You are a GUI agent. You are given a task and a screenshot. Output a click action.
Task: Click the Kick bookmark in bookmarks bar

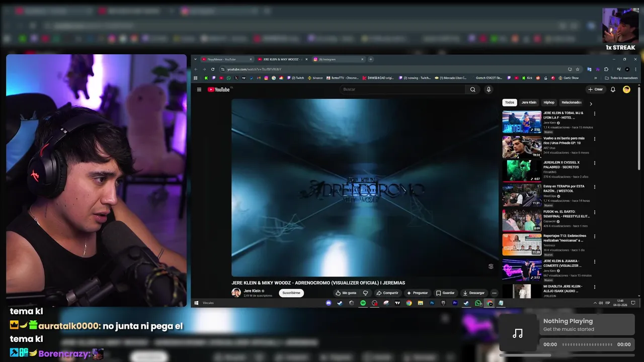click(527, 78)
